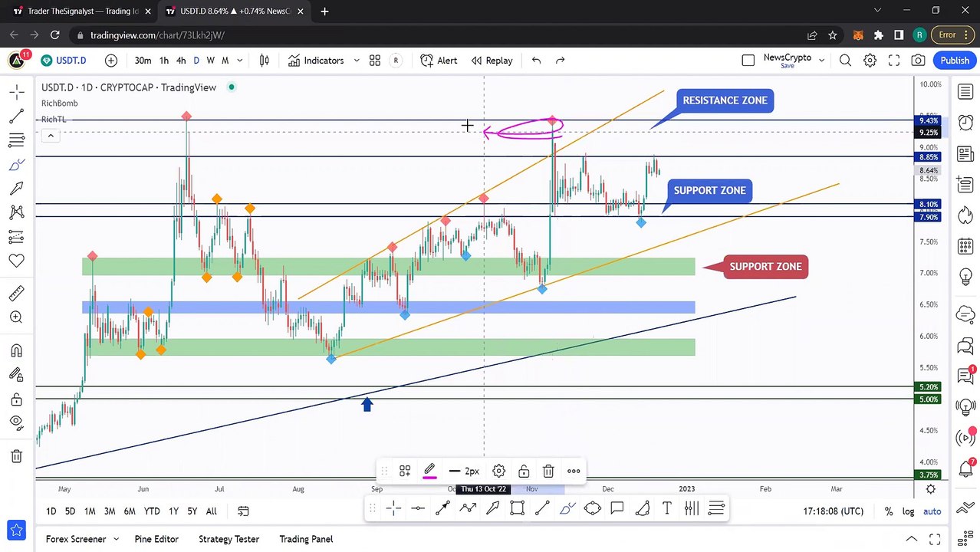Select the crosshair cursor tool in left sidebar
The width and height of the screenshot is (980, 552).
coord(16,93)
